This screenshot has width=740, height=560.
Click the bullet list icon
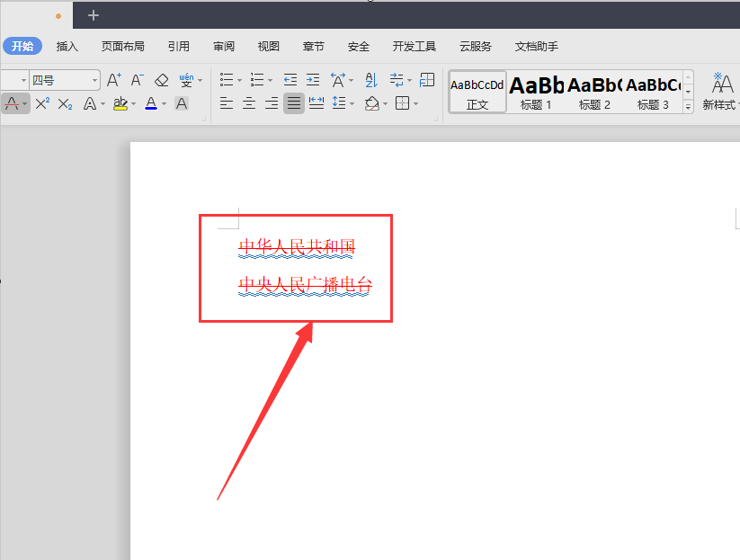(x=227, y=80)
